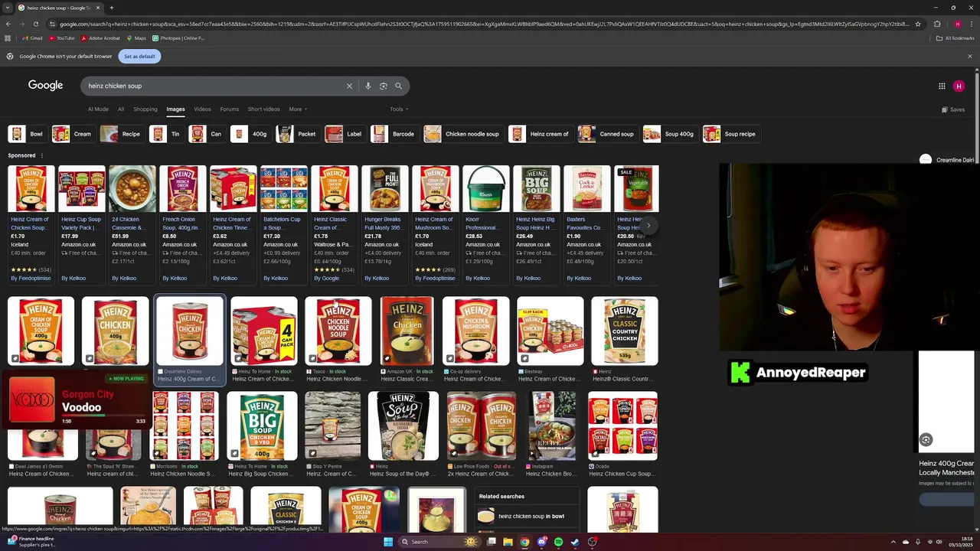
Task: Open the YouTube bookmark
Action: (x=61, y=37)
